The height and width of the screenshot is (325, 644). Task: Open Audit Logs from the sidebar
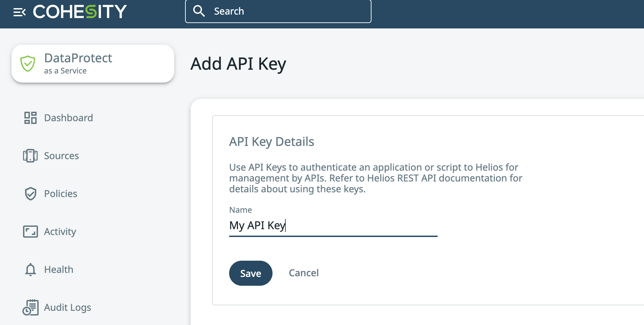(67, 307)
